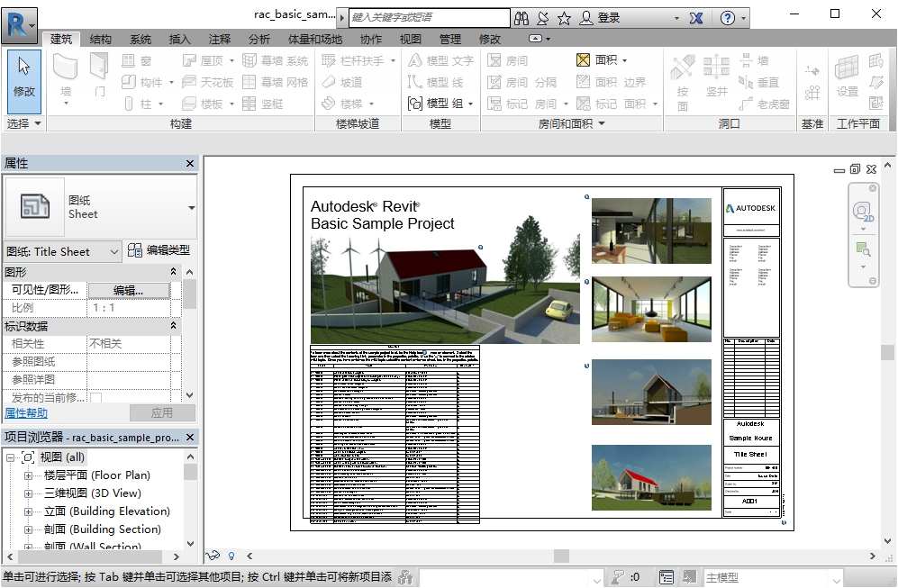Click the zoom region navigation icon
The image size is (898, 588).
click(x=863, y=249)
